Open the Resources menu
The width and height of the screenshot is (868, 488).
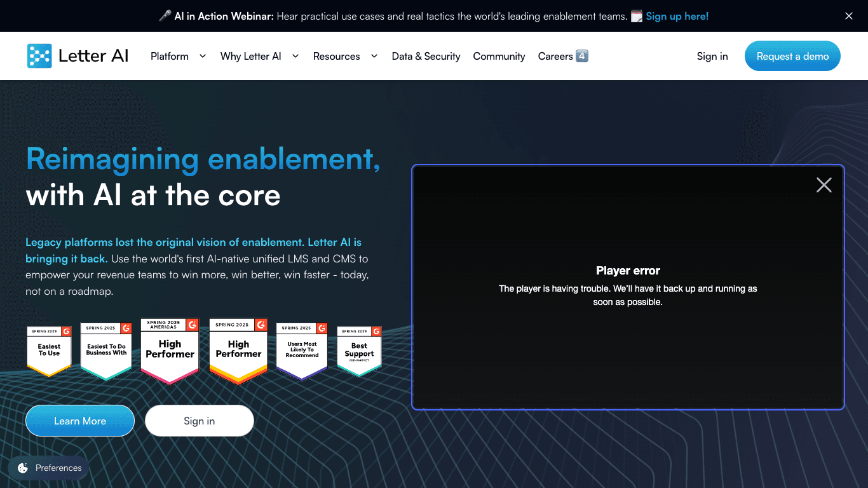pos(337,56)
